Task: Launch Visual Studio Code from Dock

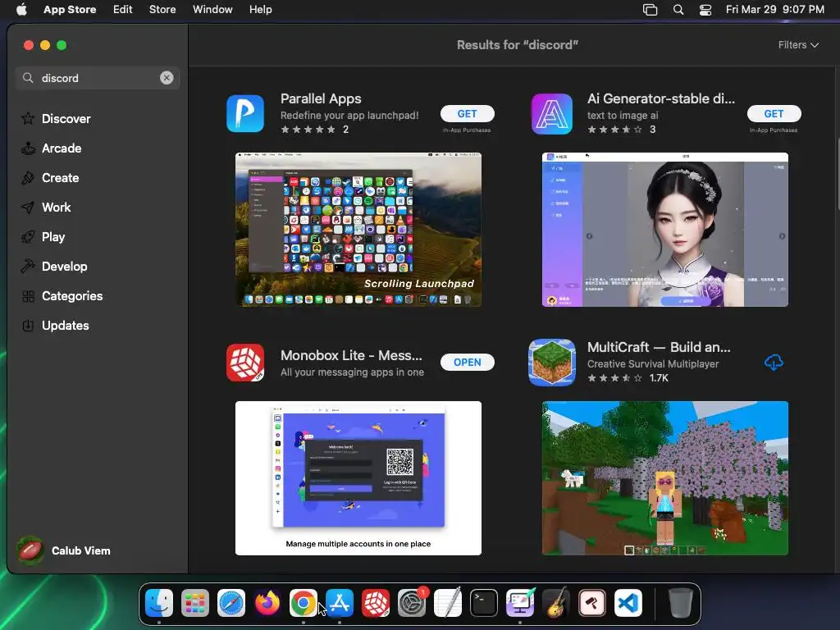Action: click(628, 603)
